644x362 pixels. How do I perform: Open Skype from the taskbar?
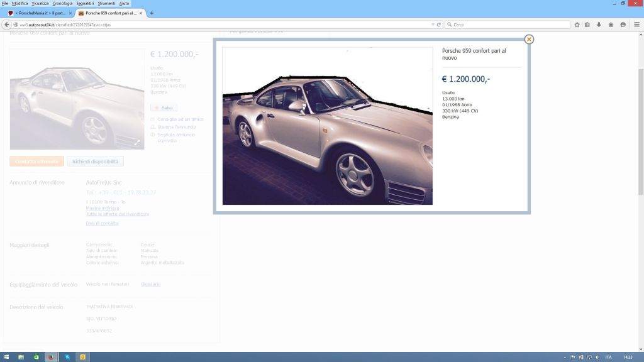point(67,357)
